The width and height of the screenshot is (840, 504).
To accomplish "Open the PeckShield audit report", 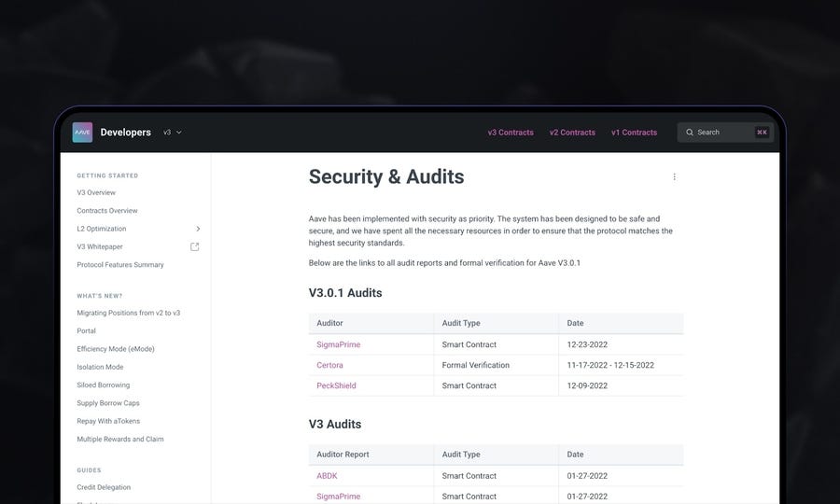I will 336,385.
